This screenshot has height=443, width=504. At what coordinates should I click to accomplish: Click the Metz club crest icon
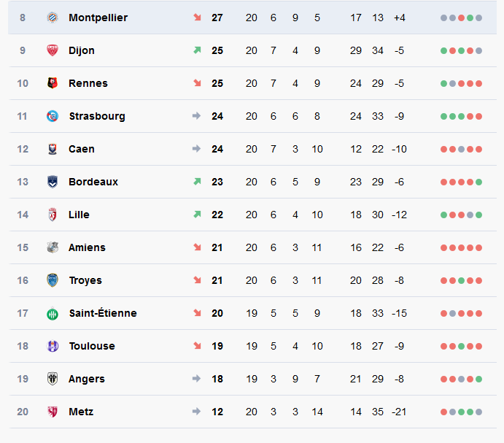coord(53,412)
